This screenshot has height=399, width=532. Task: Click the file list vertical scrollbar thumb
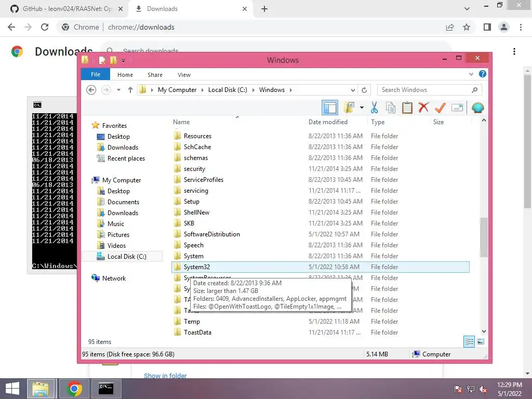click(484, 237)
